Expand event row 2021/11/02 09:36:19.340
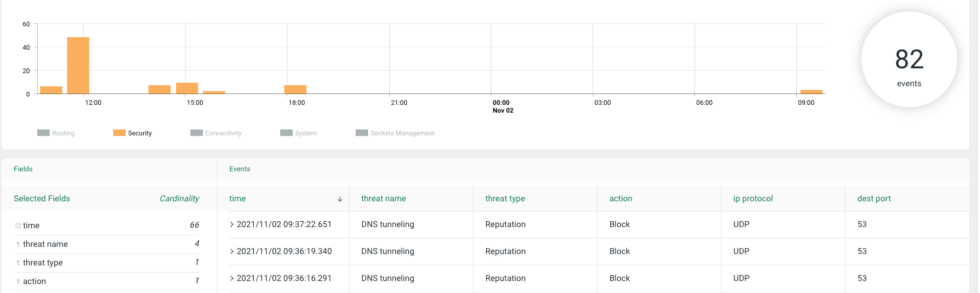This screenshot has width=980, height=293. click(232, 251)
